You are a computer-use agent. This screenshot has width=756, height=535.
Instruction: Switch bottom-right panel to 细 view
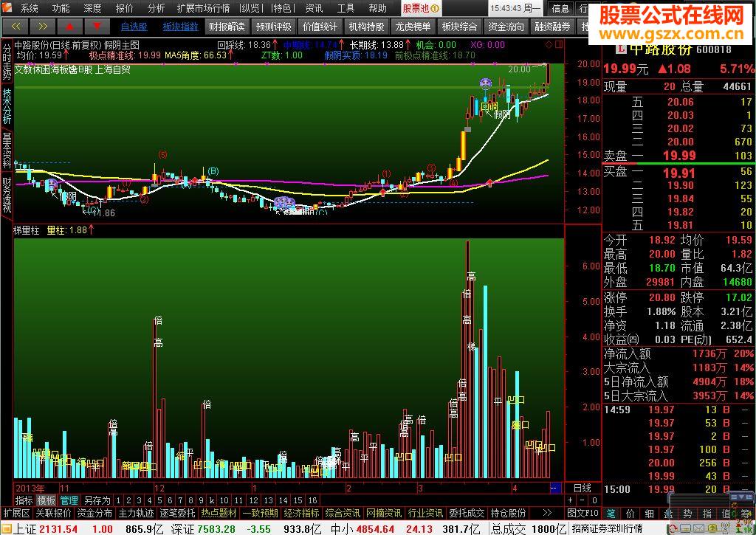(649, 514)
